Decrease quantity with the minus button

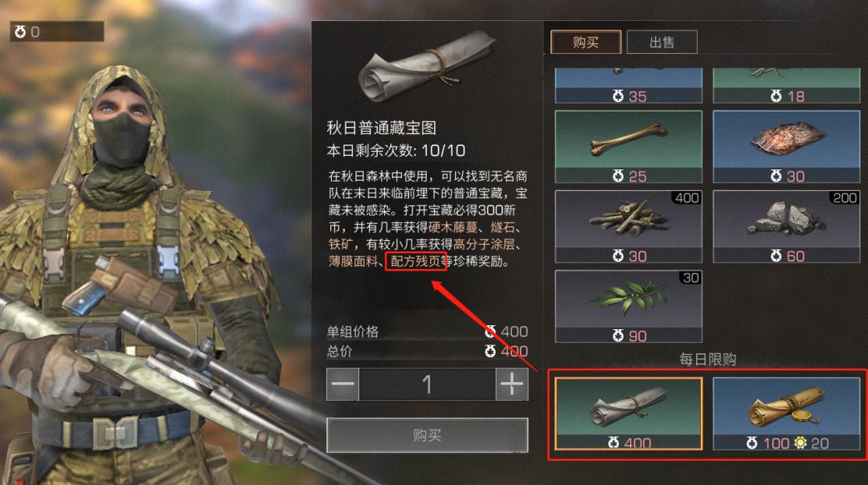[x=342, y=384]
